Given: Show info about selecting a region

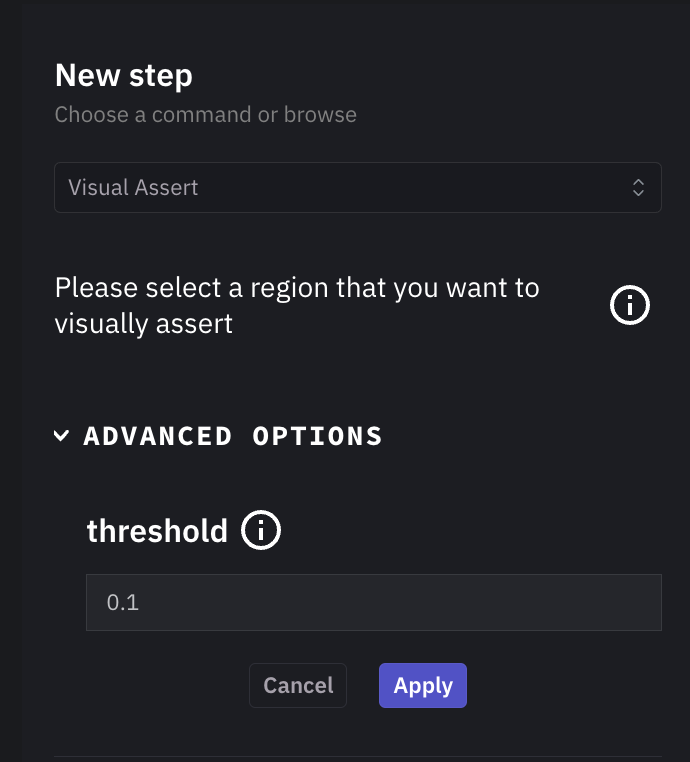Looking at the screenshot, I should (630, 306).
